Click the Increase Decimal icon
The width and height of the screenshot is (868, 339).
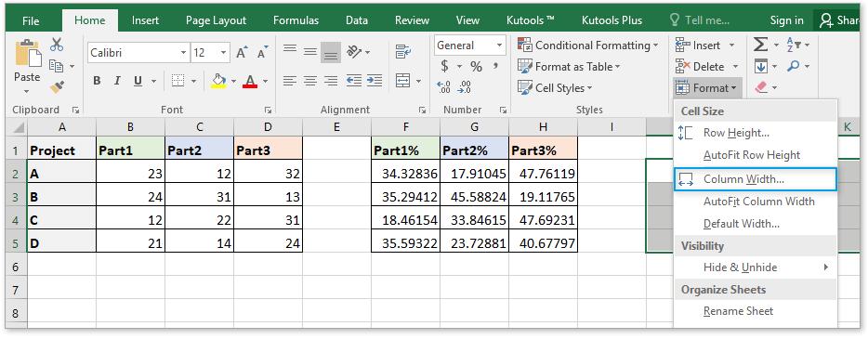coord(444,87)
